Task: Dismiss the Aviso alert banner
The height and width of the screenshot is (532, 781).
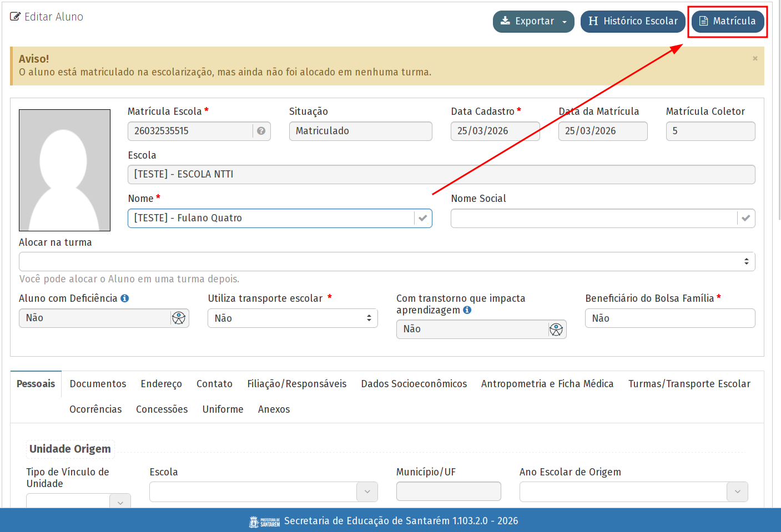Action: pyautogui.click(x=755, y=58)
